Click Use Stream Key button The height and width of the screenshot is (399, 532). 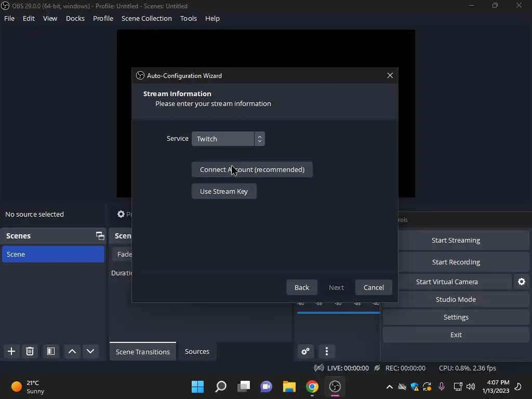pos(224,191)
